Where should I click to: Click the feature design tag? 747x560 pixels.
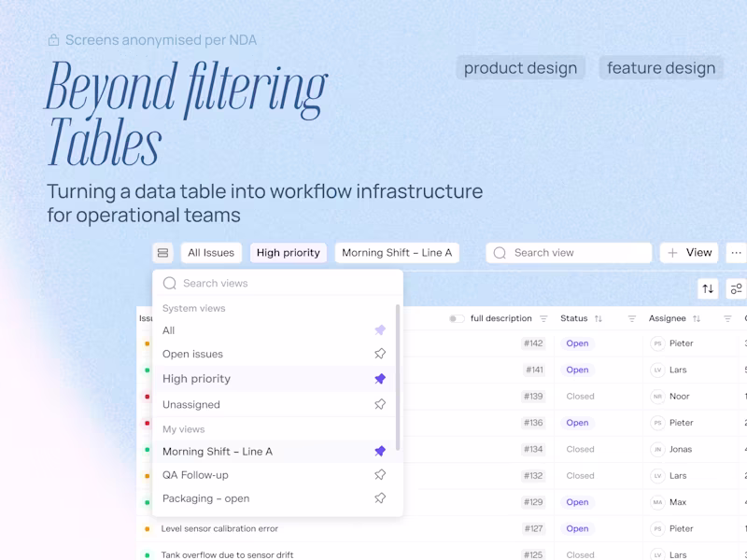(661, 68)
